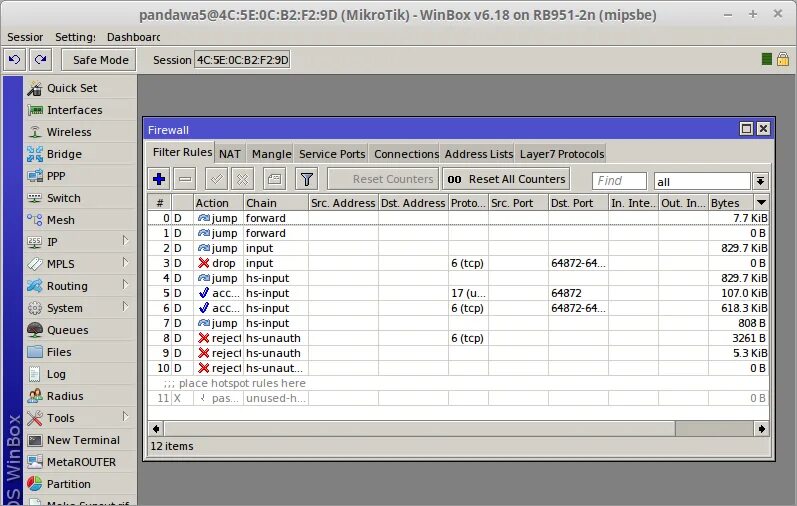Click the scroll left arrow in Firewall table
This screenshot has width=797, height=506.
tap(156, 429)
